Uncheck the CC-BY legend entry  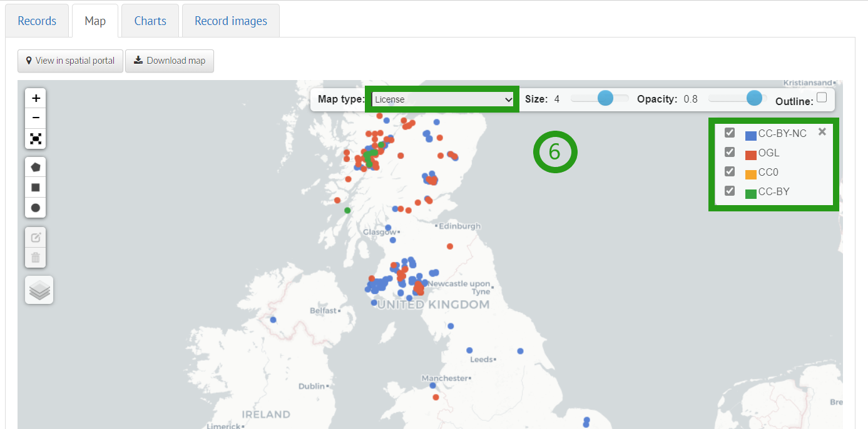coord(729,192)
